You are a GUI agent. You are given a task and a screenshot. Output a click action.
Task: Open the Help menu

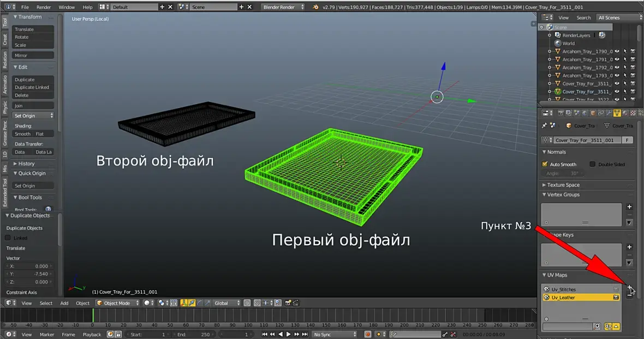click(x=87, y=7)
